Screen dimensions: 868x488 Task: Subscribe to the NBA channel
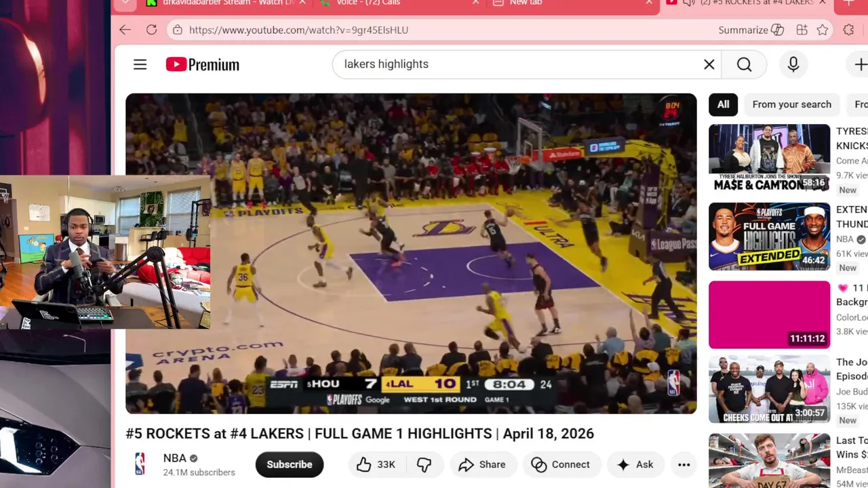(x=290, y=464)
